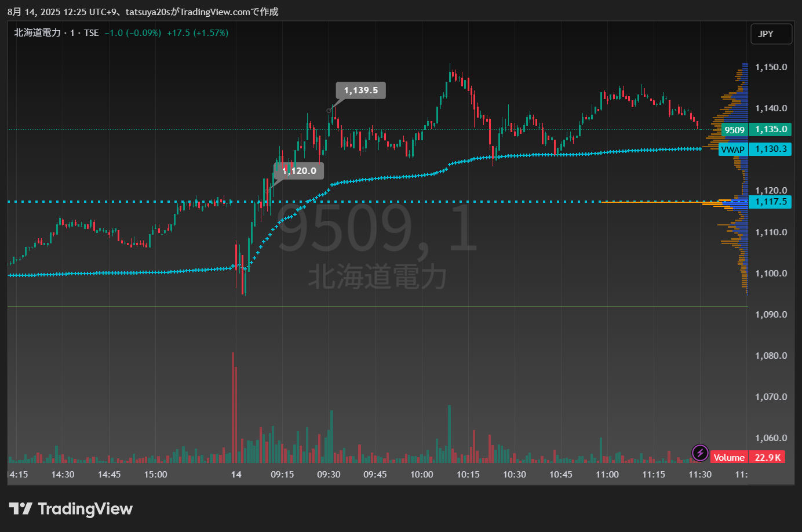Image resolution: width=802 pixels, height=532 pixels.
Task: Click the −1.0 (−0.09%) change value
Action: [133, 33]
